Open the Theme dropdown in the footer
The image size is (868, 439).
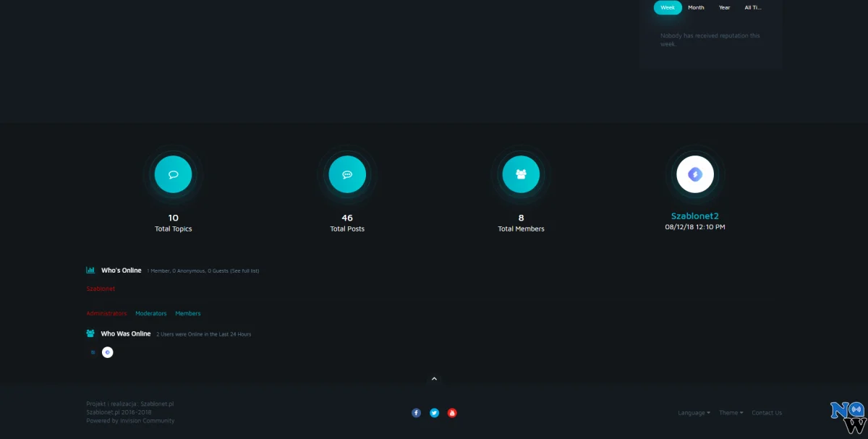[731, 413]
